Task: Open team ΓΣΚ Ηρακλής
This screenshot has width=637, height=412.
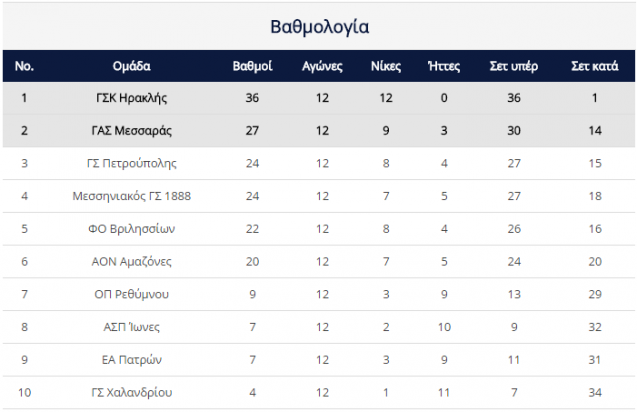Action: (132, 98)
